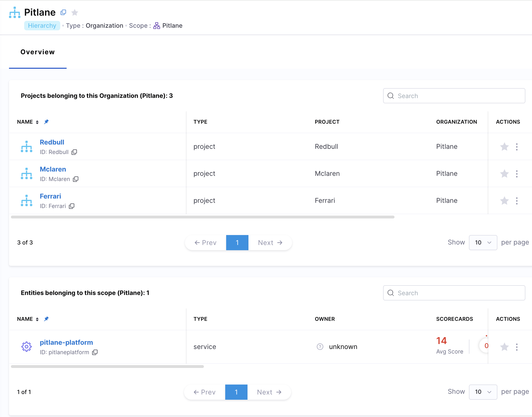The image size is (532, 417).
Task: Open the Mclaren project link
Action: tap(53, 169)
